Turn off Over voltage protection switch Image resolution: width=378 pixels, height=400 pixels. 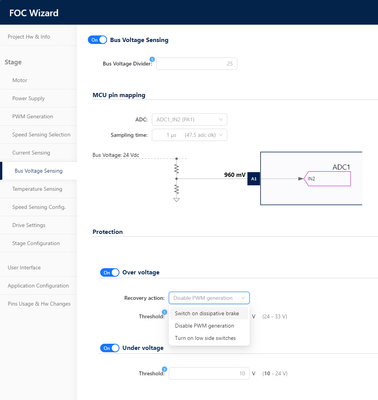pyautogui.click(x=109, y=273)
